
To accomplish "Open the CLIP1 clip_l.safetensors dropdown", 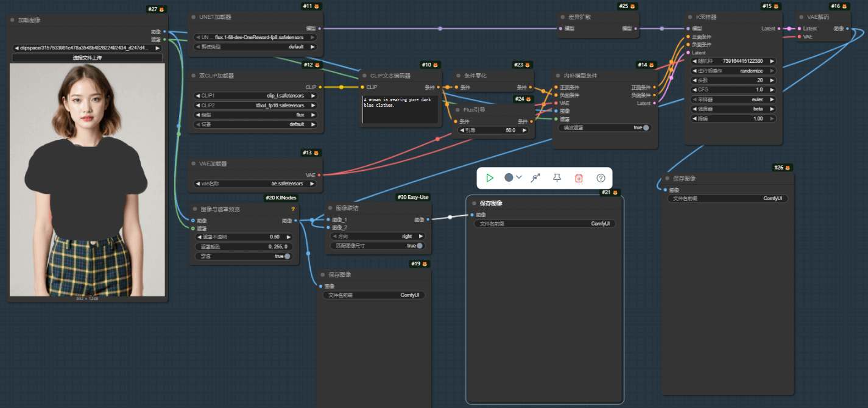I will pyautogui.click(x=255, y=96).
